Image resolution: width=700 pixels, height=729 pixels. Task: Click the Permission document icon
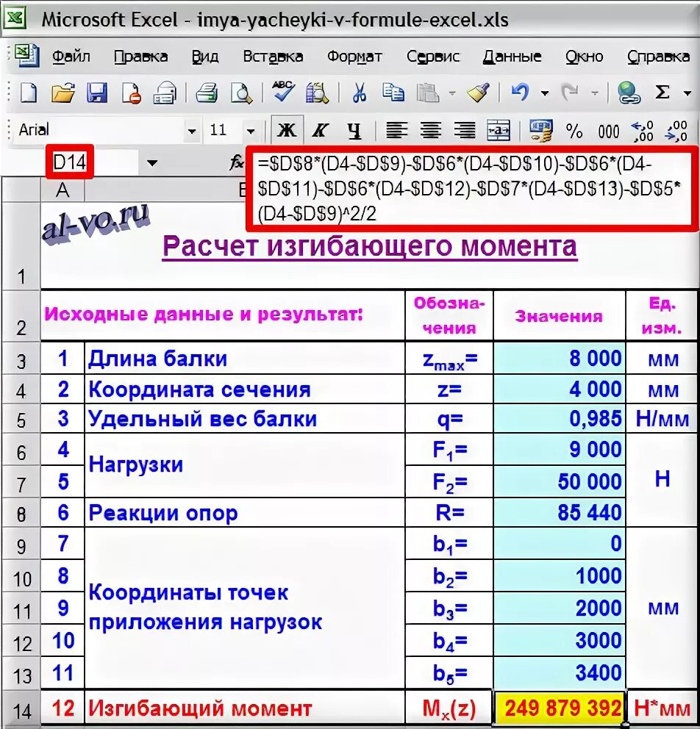click(131, 92)
